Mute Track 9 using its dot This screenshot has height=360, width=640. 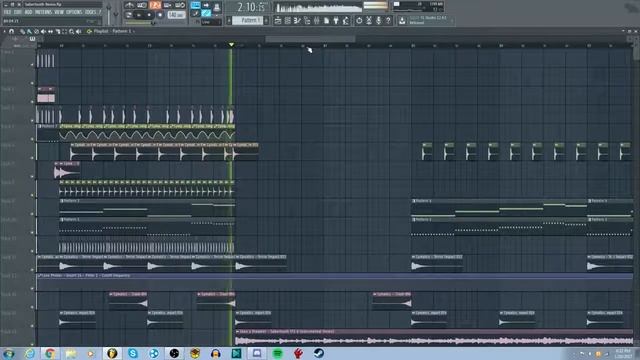32,213
